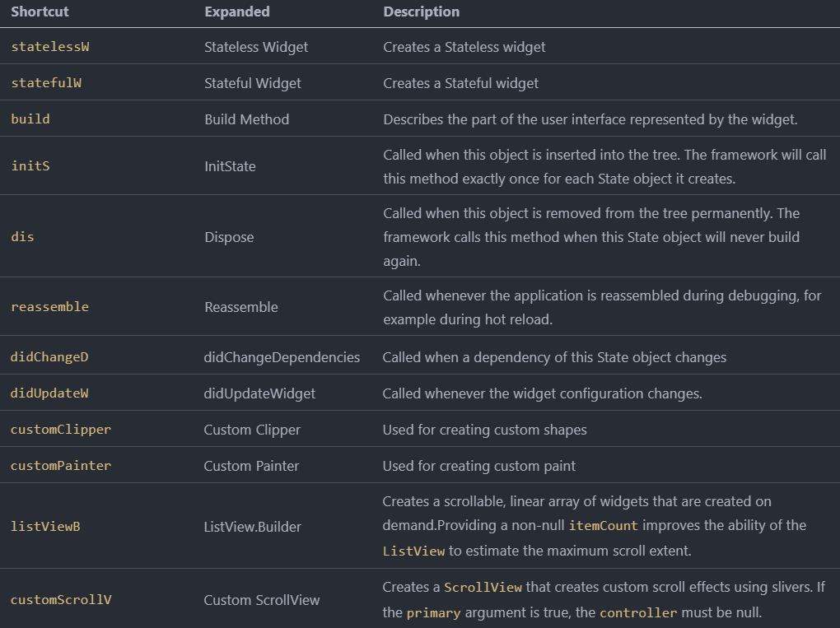
Task: Click the itemCount inline code text
Action: [604, 526]
